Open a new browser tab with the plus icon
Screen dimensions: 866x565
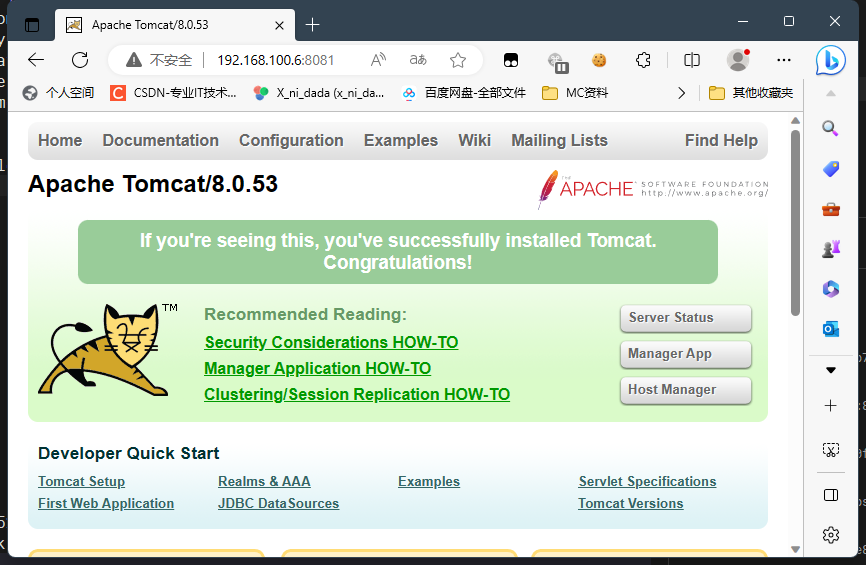(312, 25)
